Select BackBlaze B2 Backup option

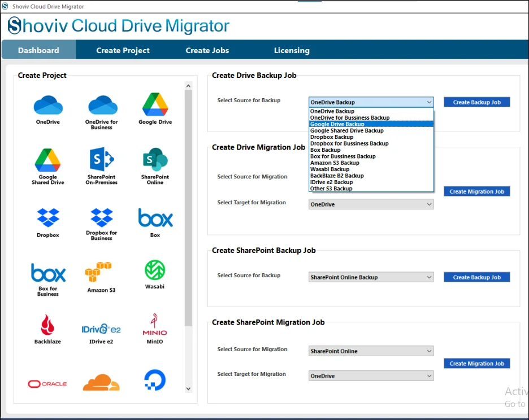pyautogui.click(x=371, y=176)
